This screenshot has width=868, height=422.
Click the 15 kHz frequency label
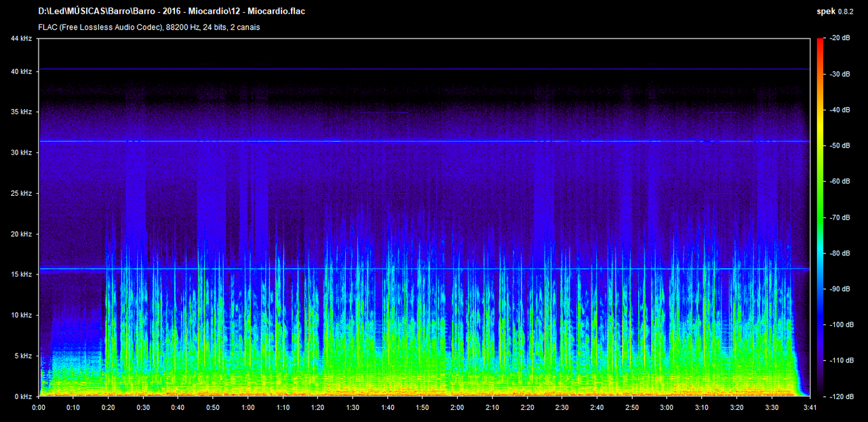(x=21, y=274)
